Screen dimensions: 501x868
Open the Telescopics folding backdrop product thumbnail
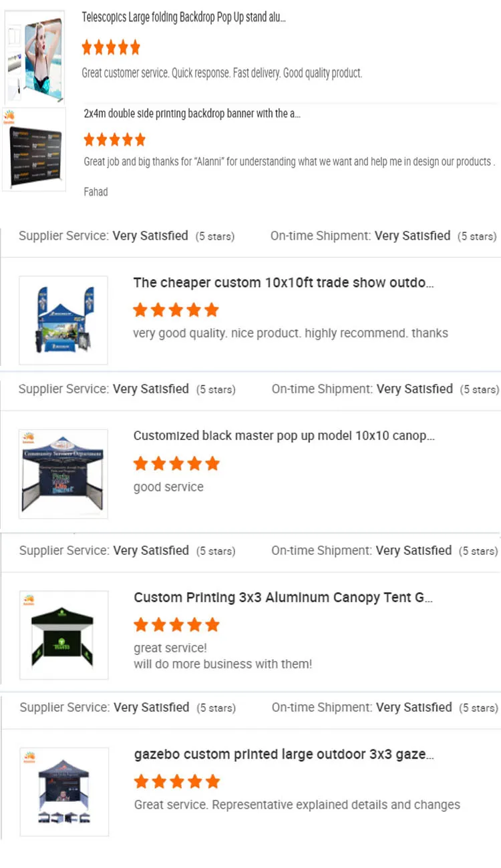click(x=35, y=57)
